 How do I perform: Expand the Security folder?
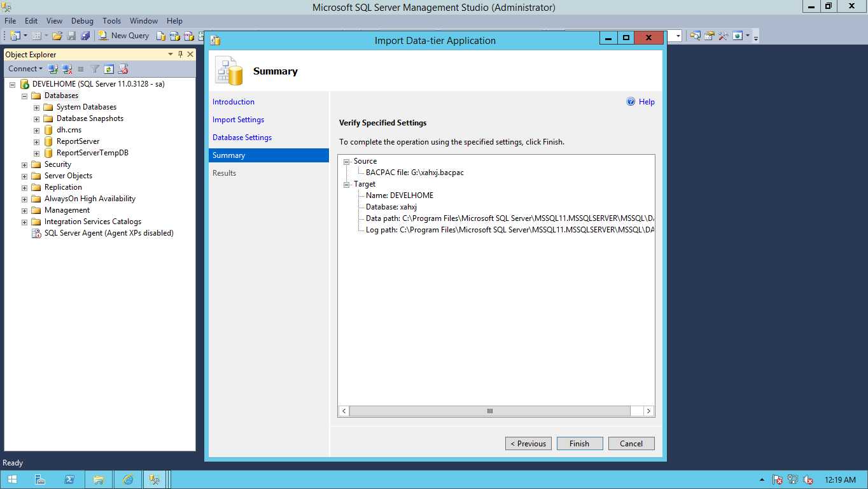click(x=24, y=164)
